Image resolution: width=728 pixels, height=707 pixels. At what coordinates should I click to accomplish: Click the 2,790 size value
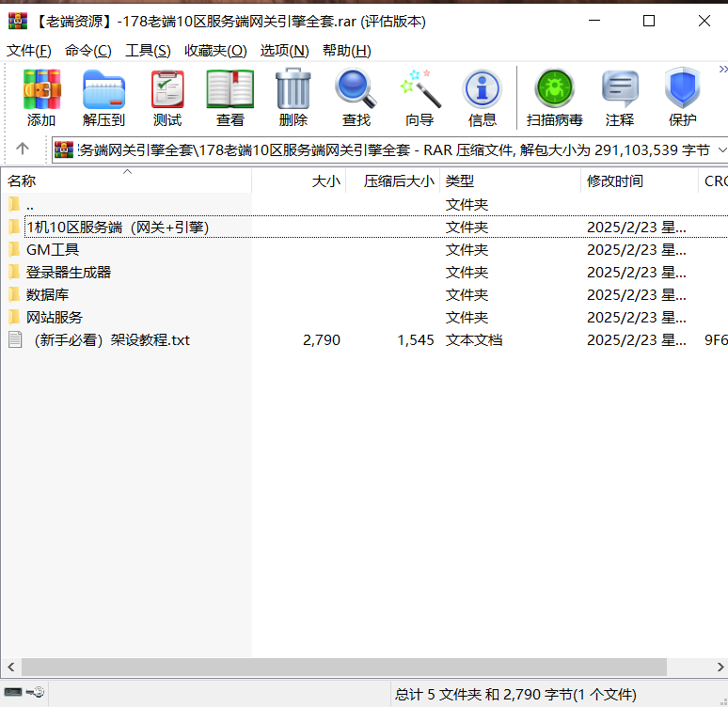pyautogui.click(x=322, y=340)
